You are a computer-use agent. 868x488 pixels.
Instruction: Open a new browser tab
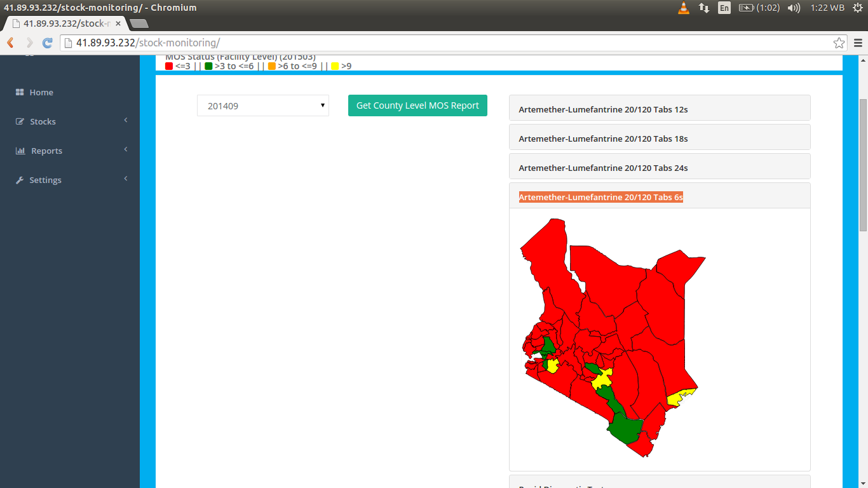click(x=139, y=24)
